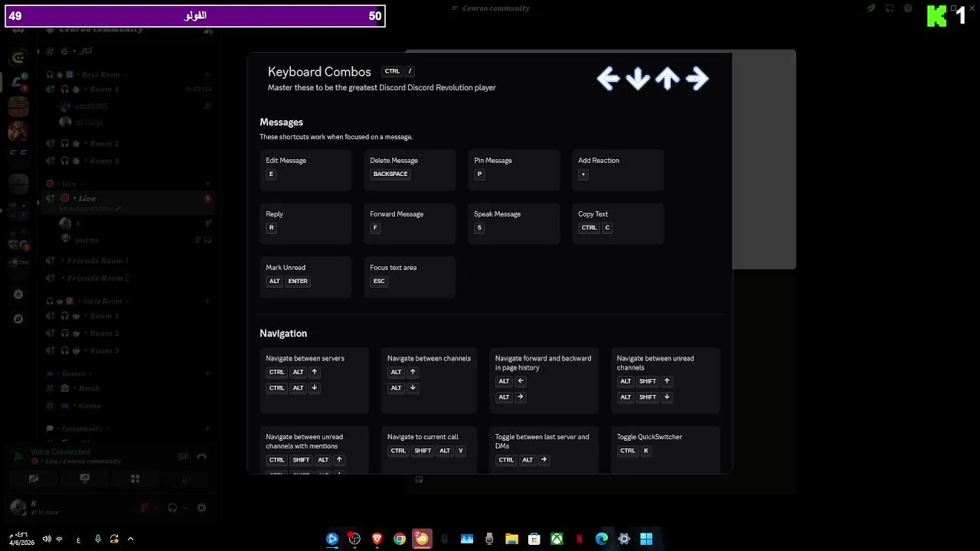Expand Cenroo community server menu
Screen dimensions: 980x551
tap(102, 29)
